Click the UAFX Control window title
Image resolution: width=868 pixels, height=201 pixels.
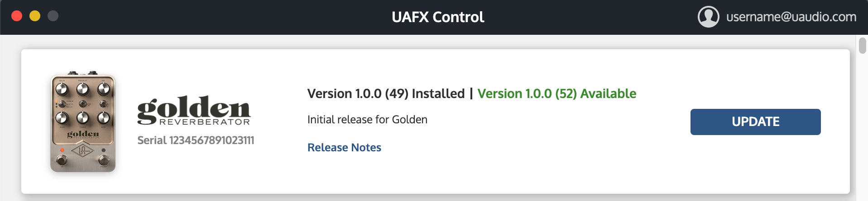pos(438,17)
